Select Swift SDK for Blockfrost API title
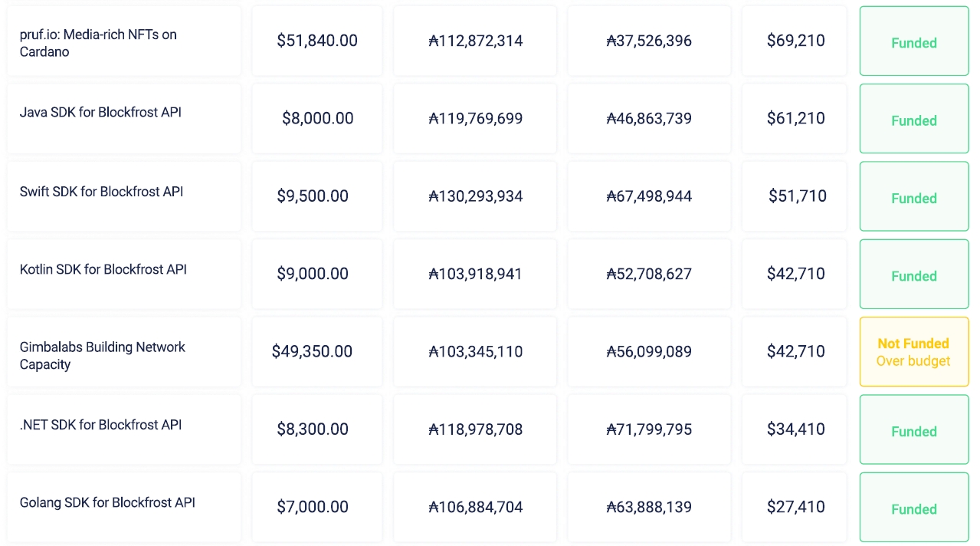Viewport: 980px width, 546px height. tap(101, 192)
